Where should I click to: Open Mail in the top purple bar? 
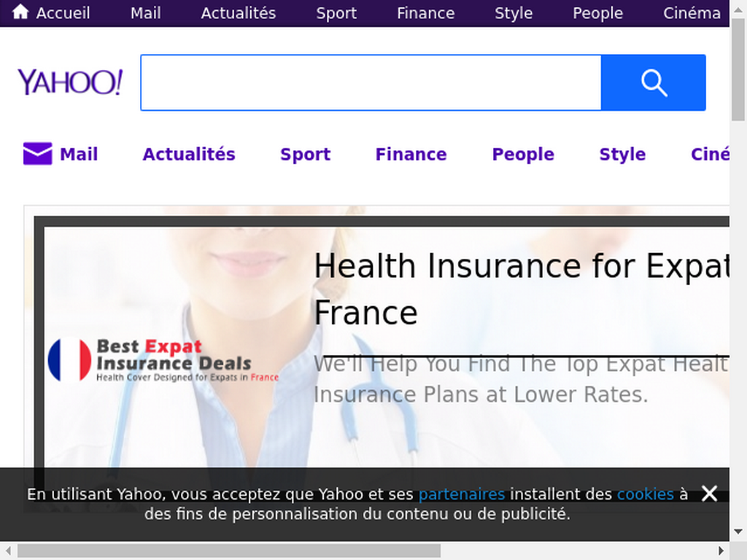146,13
